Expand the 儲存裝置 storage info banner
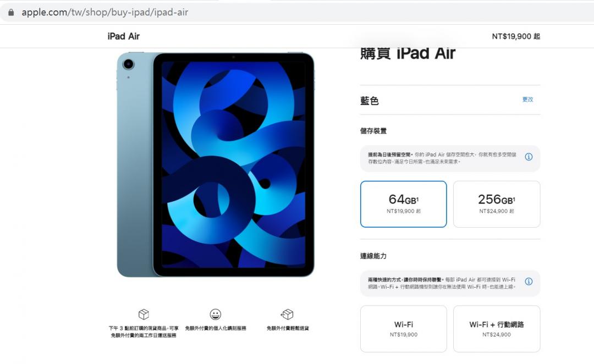 [450, 158]
